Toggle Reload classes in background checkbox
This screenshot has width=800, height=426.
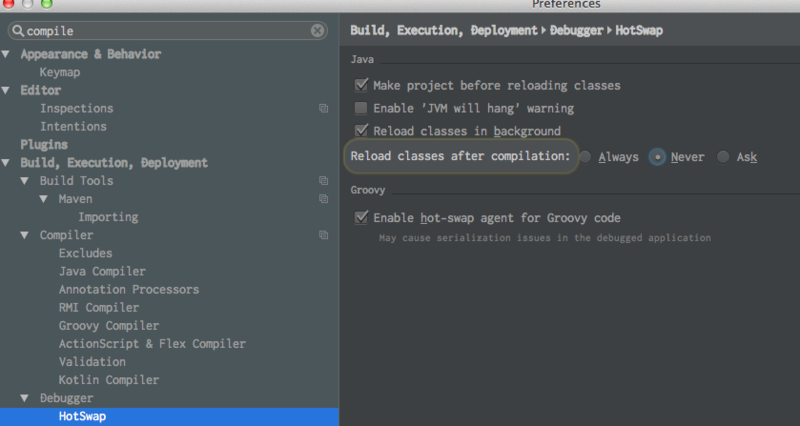tap(361, 130)
